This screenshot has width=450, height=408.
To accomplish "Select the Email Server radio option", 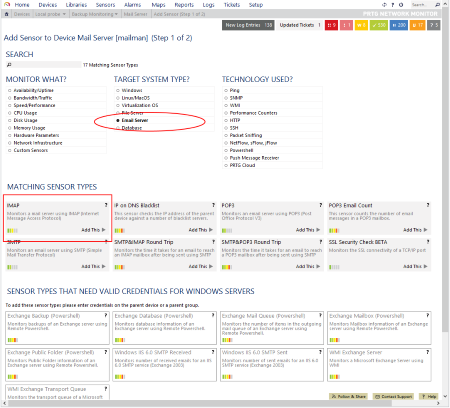I will click(118, 120).
